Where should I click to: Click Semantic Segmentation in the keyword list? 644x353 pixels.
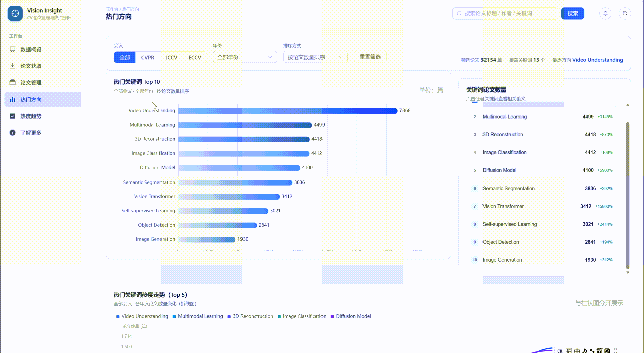pyautogui.click(x=542, y=189)
